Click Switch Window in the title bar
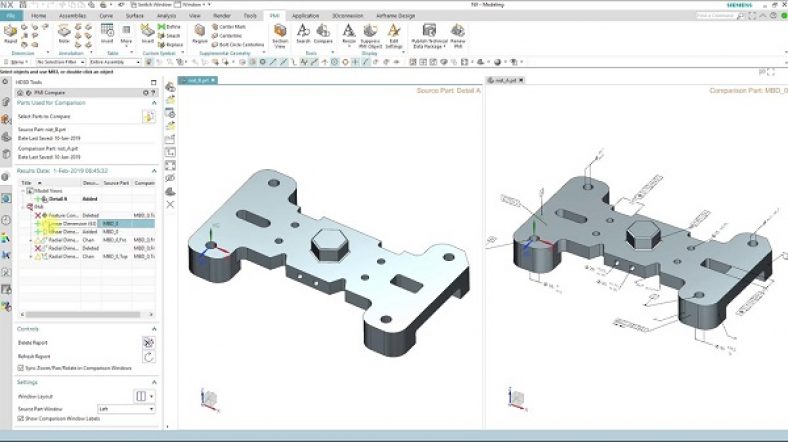 (151, 5)
